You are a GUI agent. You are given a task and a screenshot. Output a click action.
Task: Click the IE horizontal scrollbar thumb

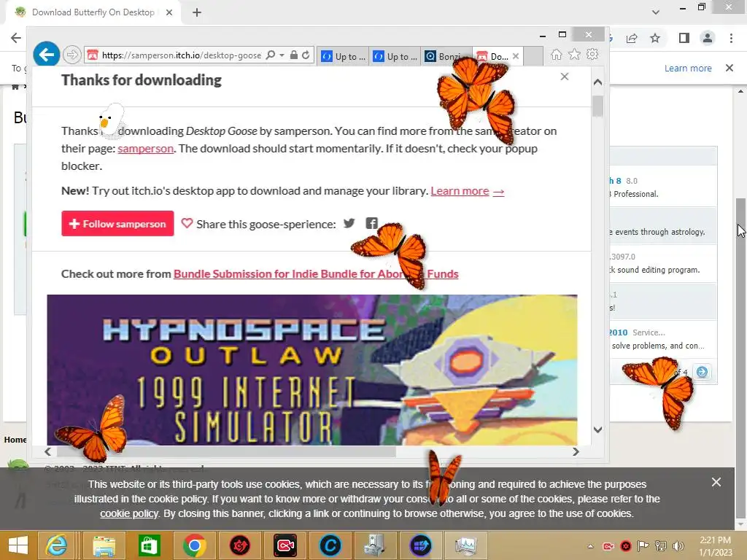point(226,451)
